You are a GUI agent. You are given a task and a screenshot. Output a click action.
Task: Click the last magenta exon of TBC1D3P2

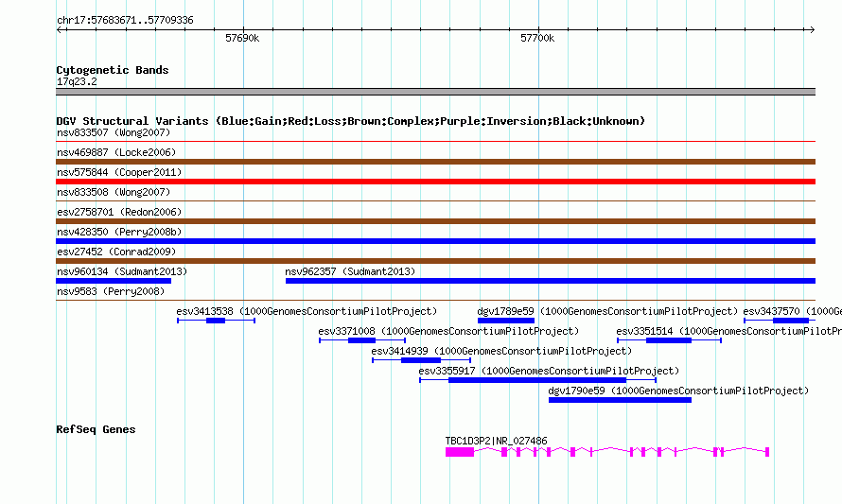[x=767, y=452]
